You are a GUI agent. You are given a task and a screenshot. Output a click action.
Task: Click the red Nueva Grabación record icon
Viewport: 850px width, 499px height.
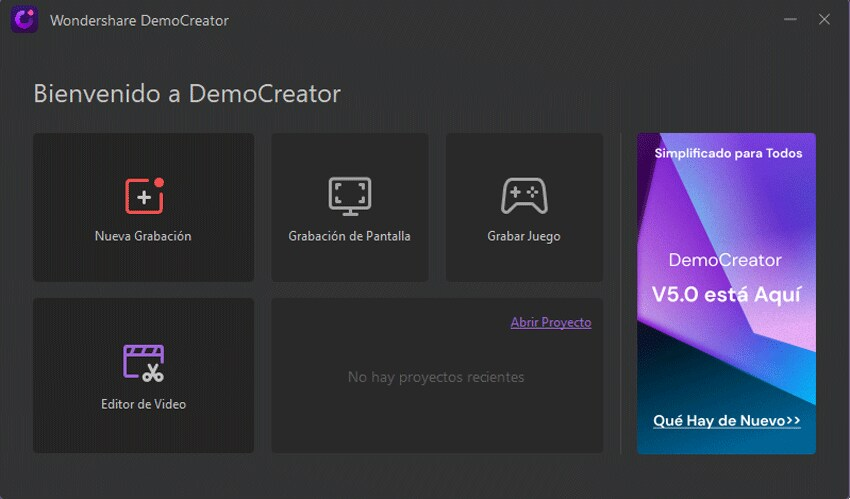click(x=143, y=196)
